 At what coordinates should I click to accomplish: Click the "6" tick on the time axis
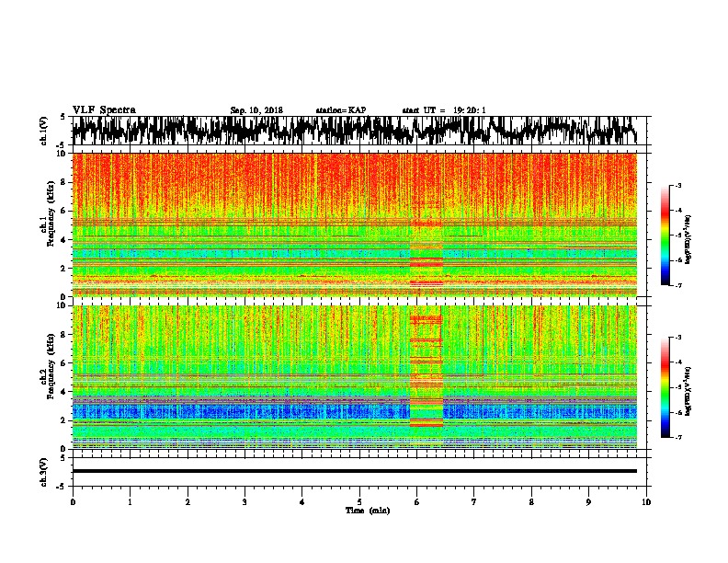[x=417, y=501]
